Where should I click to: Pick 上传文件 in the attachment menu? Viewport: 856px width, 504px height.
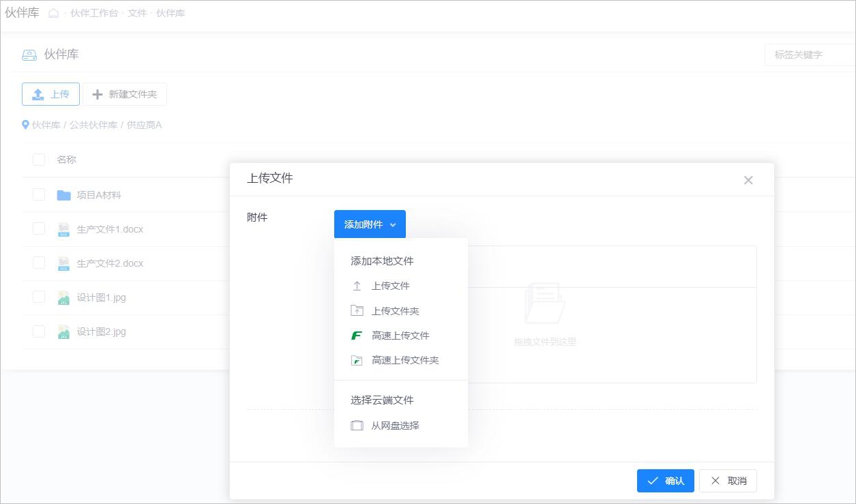390,286
